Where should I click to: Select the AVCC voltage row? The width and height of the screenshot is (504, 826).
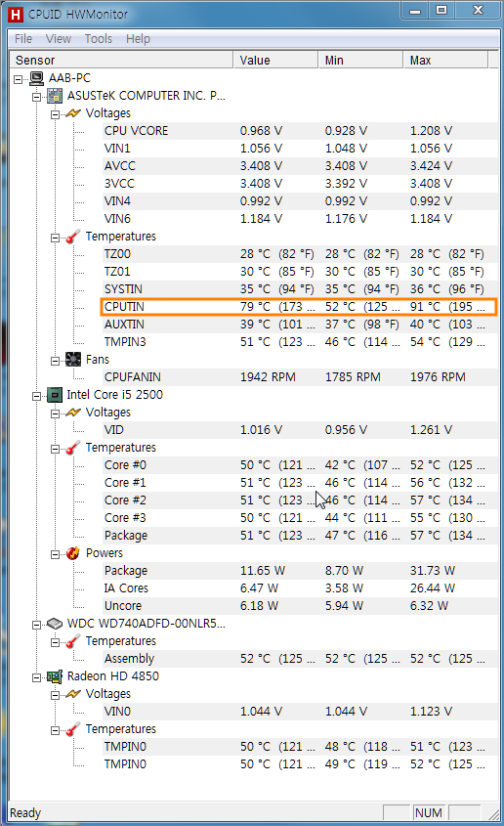coord(300,166)
